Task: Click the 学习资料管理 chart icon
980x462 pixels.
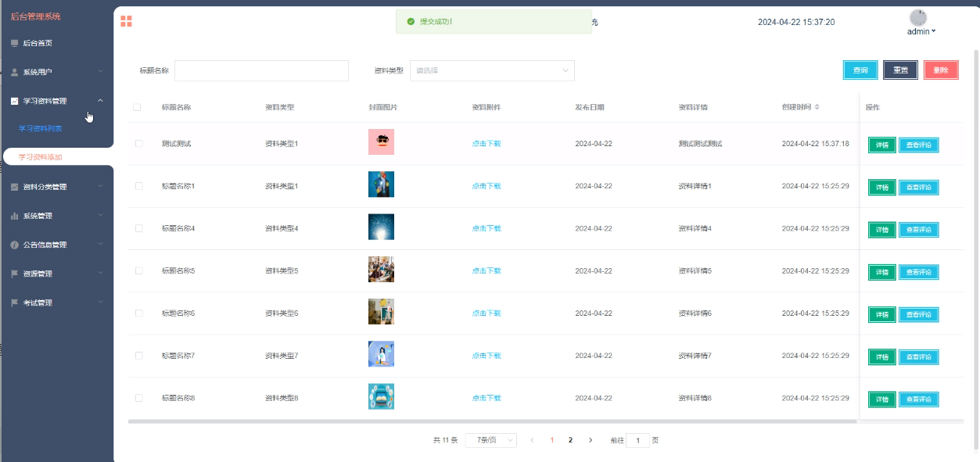Action: 15,101
